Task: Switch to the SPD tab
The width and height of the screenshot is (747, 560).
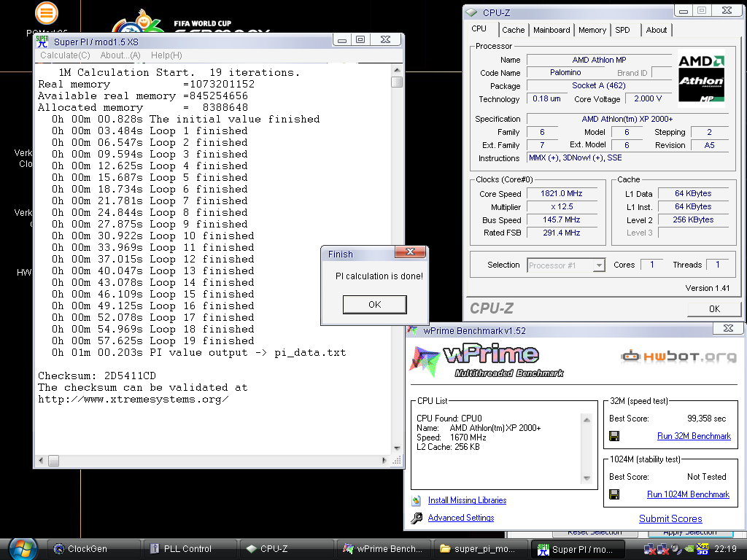Action: [x=622, y=30]
